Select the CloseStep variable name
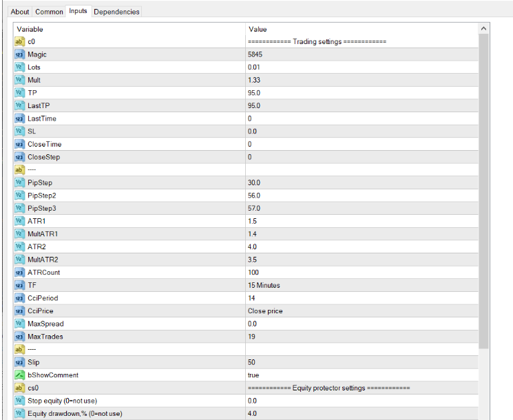Image resolution: width=513 pixels, height=420 pixels. [x=44, y=157]
